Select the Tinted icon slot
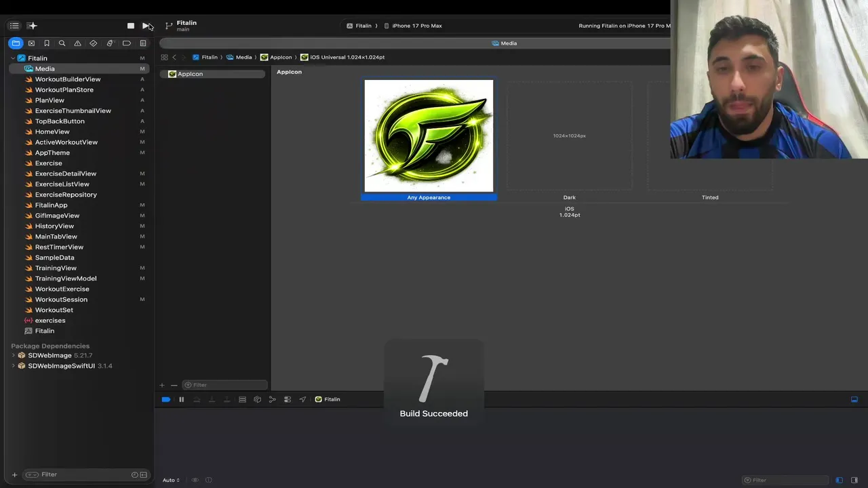This screenshot has height=488, width=868. tap(710, 136)
